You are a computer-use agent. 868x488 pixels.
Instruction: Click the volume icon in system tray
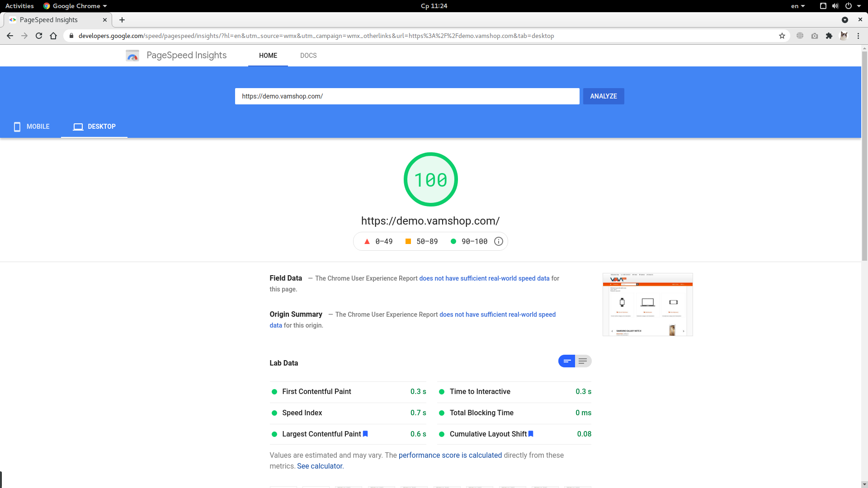835,6
